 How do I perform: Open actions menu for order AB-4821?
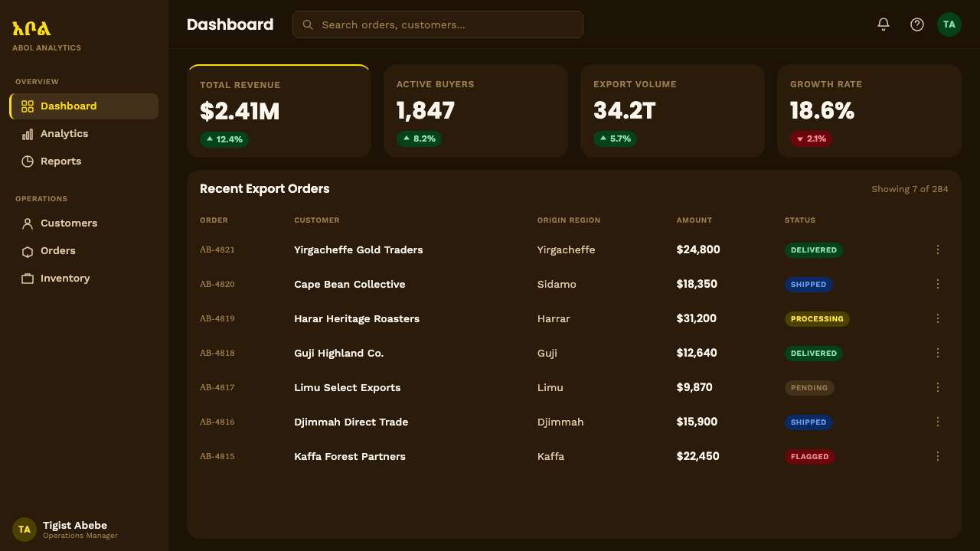tap(938, 249)
